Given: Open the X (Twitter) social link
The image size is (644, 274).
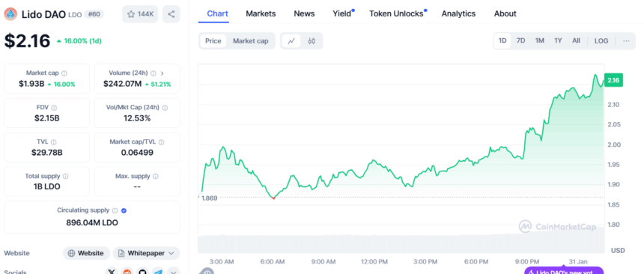Looking at the screenshot, I should pyautogui.click(x=112, y=271).
